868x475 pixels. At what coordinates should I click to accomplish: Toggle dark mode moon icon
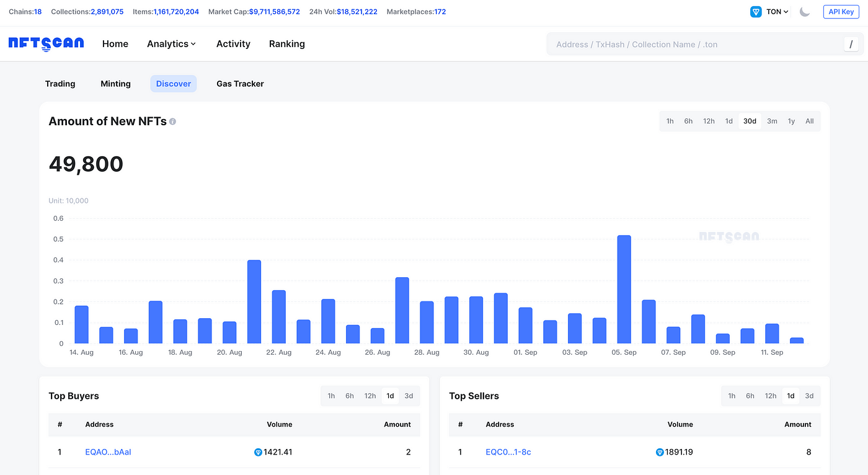pos(805,12)
